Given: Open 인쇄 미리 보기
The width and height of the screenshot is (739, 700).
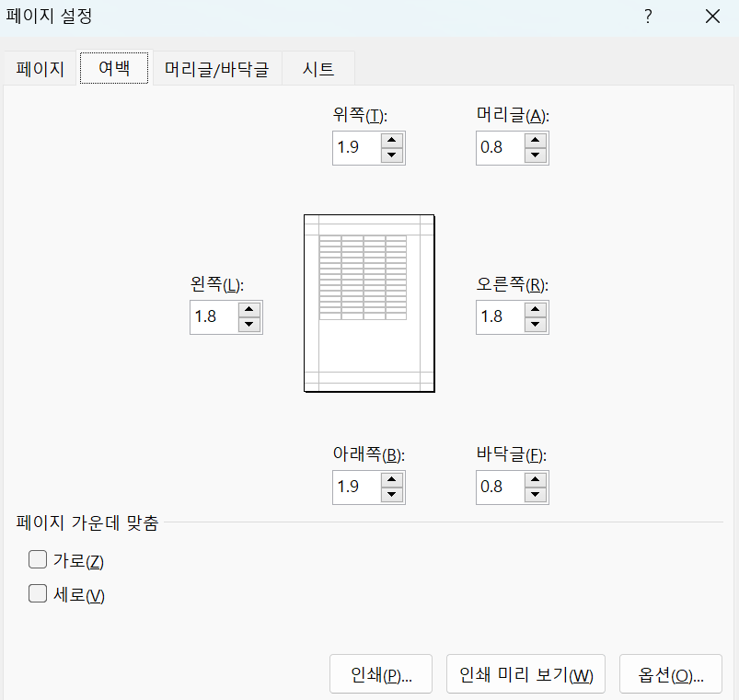Looking at the screenshot, I should click(525, 673).
